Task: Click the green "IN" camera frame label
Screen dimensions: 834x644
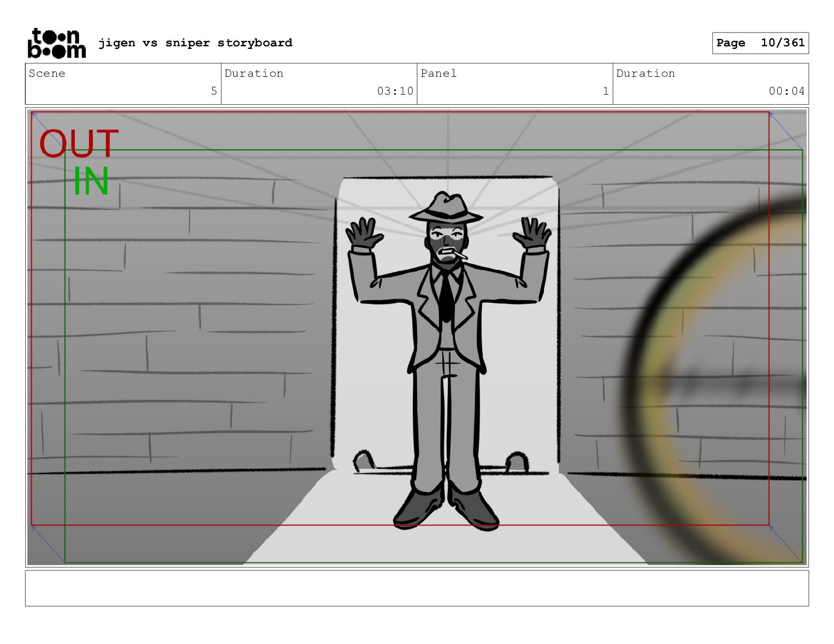Action: (91, 181)
